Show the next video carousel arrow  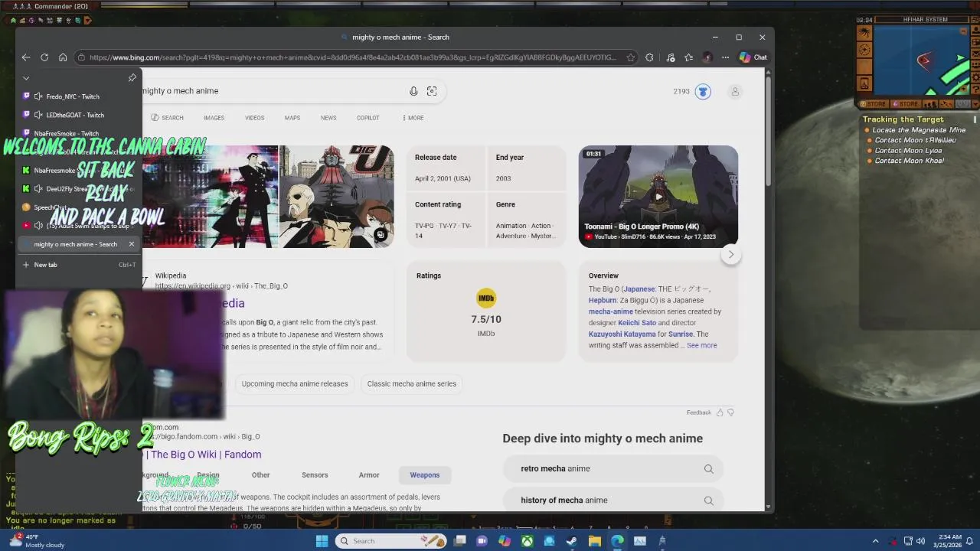click(x=731, y=255)
